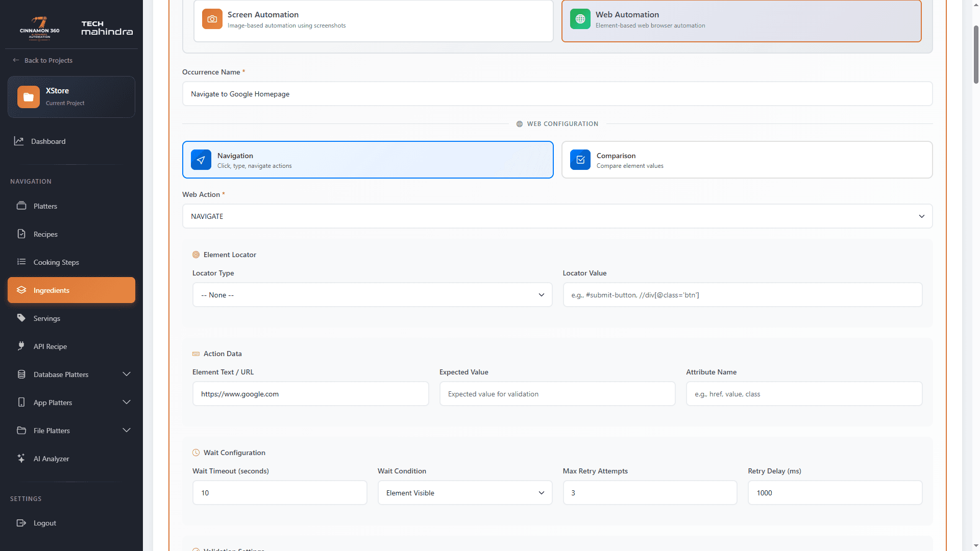The width and height of the screenshot is (980, 551).
Task: Select the Web Automation mode card
Action: coord(742,20)
